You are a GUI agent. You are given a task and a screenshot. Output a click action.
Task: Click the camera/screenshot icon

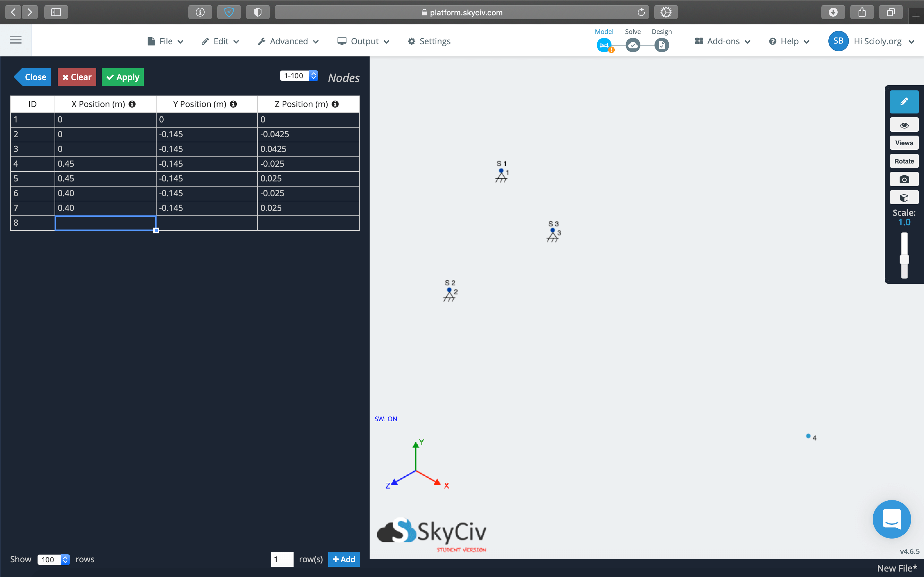point(904,180)
